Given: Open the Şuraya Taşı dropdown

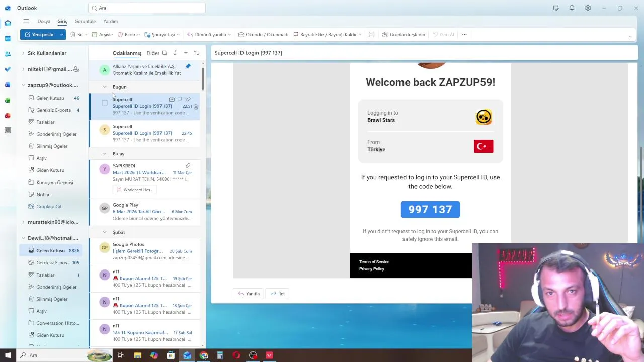Looking at the screenshot, I should pos(178,35).
